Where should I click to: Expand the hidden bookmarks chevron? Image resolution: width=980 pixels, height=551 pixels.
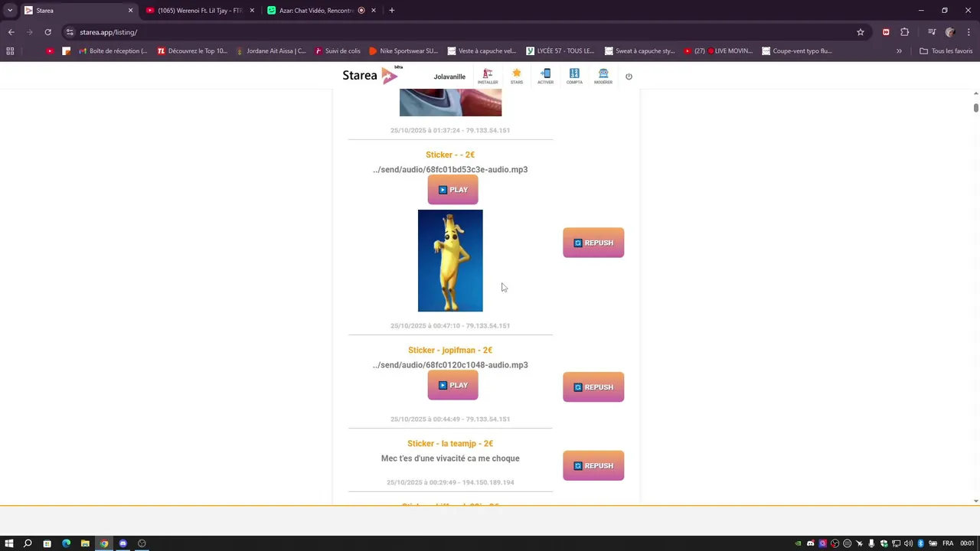pos(899,51)
